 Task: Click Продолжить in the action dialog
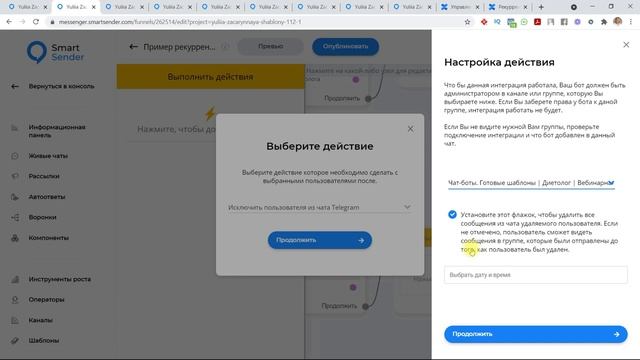[x=320, y=240]
